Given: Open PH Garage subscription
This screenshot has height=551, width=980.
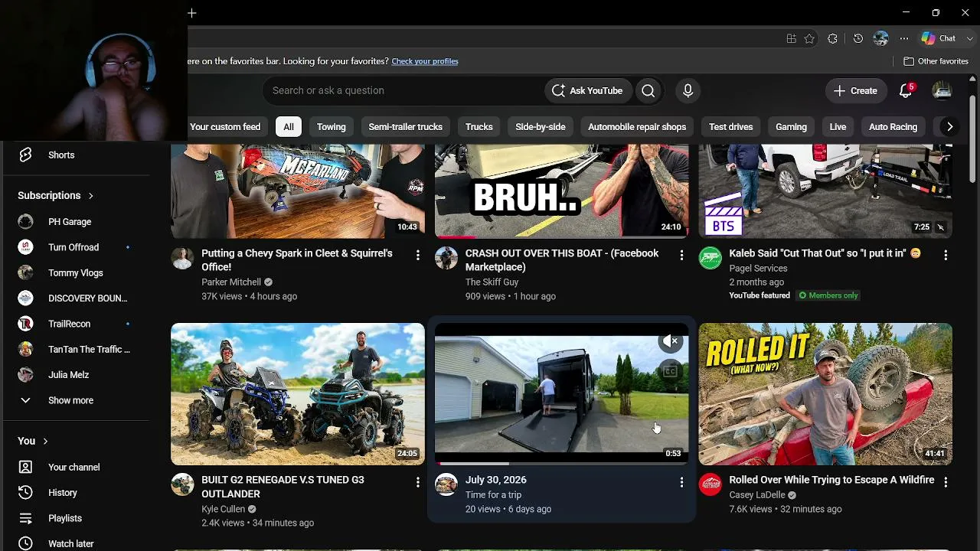Looking at the screenshot, I should [x=70, y=222].
